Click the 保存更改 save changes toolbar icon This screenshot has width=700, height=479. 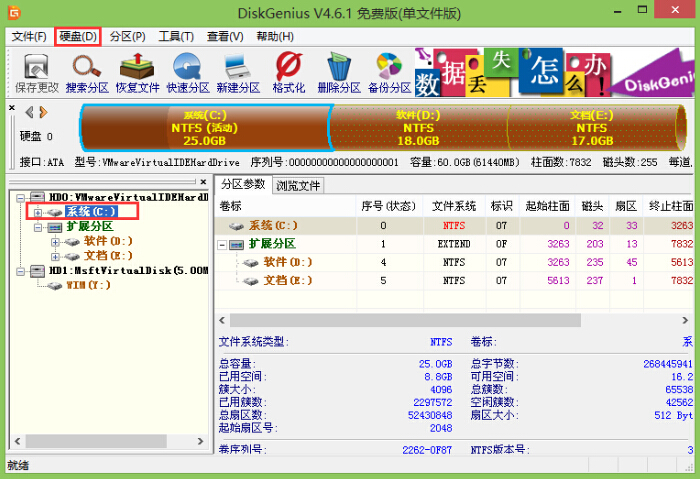point(34,73)
